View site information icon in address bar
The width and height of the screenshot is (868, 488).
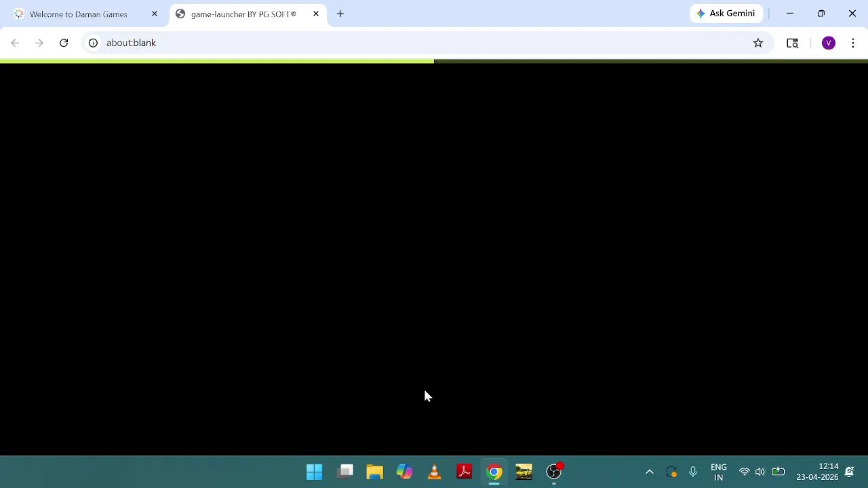(93, 43)
